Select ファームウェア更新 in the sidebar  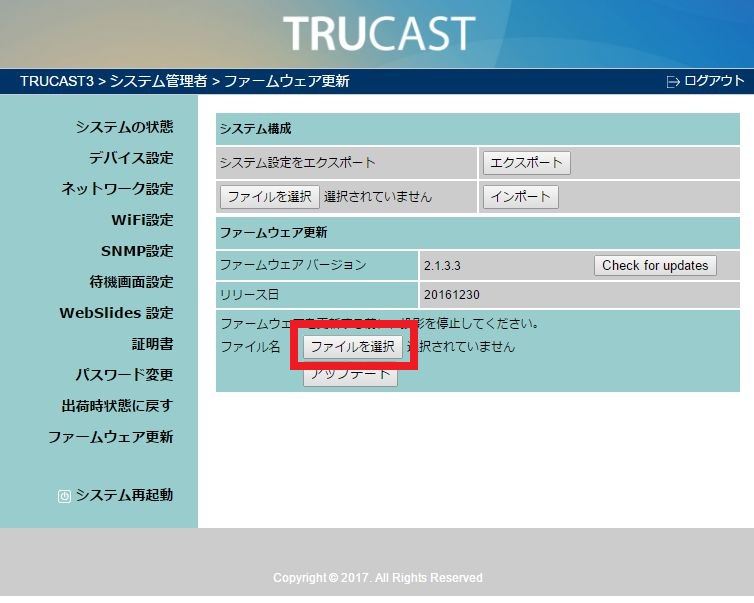[x=111, y=437]
